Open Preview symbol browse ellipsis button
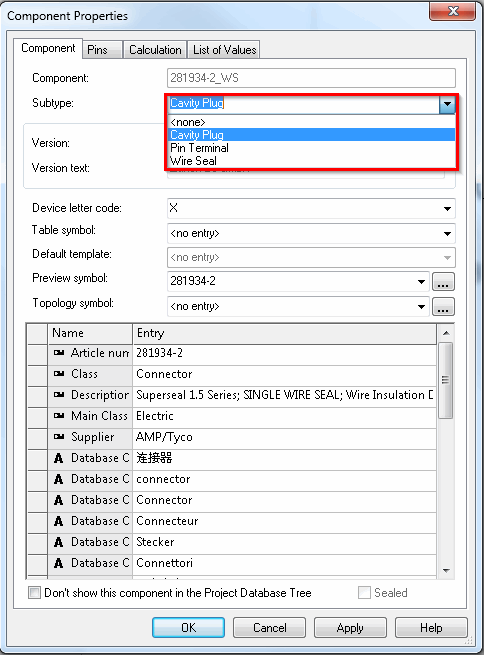The width and height of the screenshot is (484, 655). 443,282
